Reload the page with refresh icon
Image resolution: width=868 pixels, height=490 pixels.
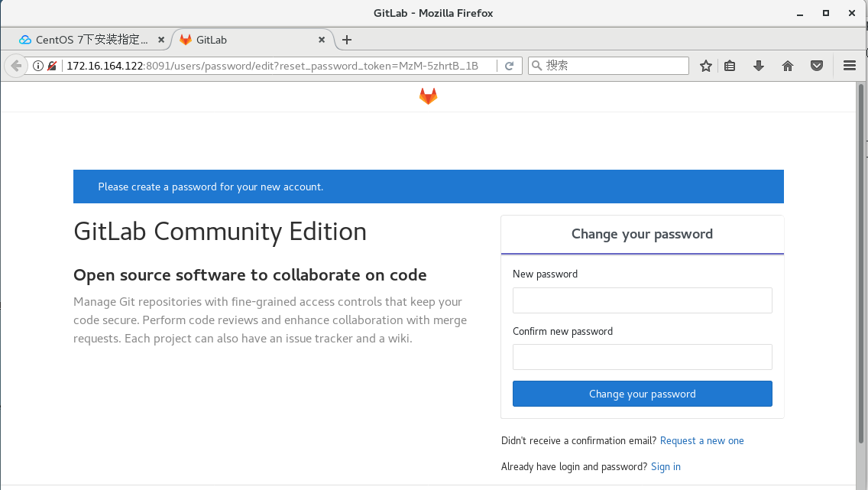coord(510,66)
